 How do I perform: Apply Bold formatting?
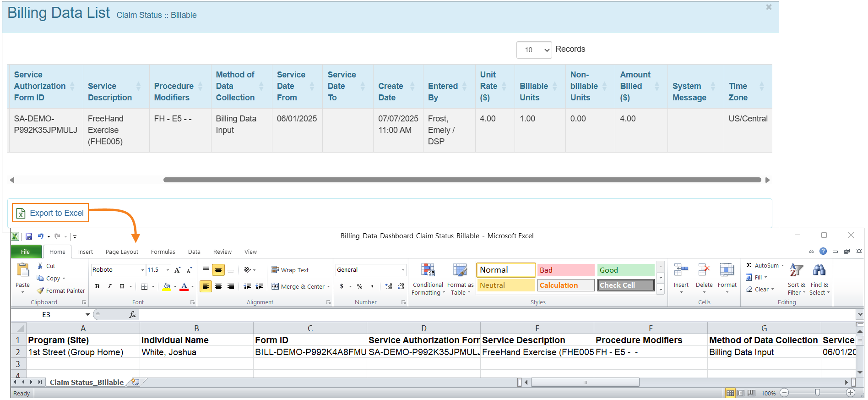click(97, 286)
